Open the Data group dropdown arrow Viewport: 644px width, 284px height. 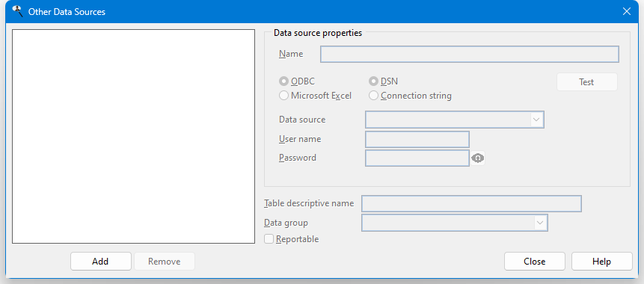click(x=540, y=223)
